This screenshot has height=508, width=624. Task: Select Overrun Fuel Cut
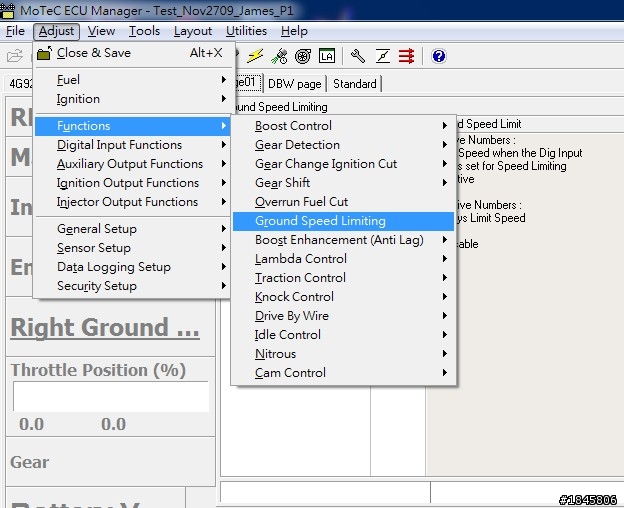coord(343,202)
